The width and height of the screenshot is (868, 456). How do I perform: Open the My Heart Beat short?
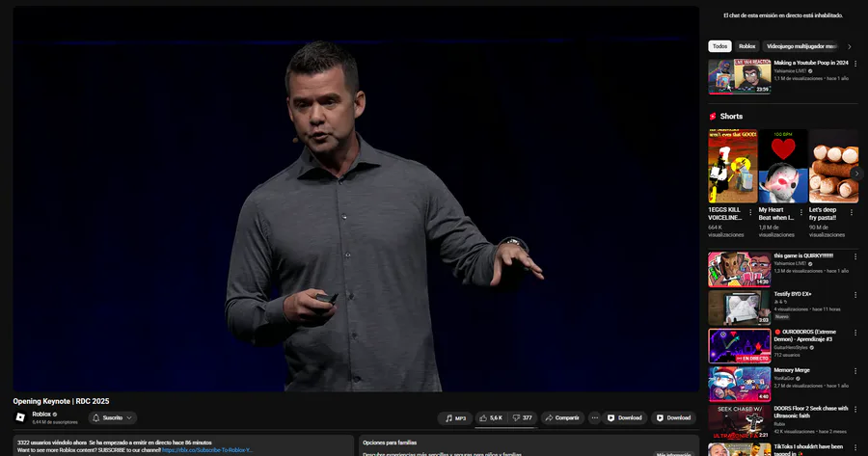coord(783,166)
